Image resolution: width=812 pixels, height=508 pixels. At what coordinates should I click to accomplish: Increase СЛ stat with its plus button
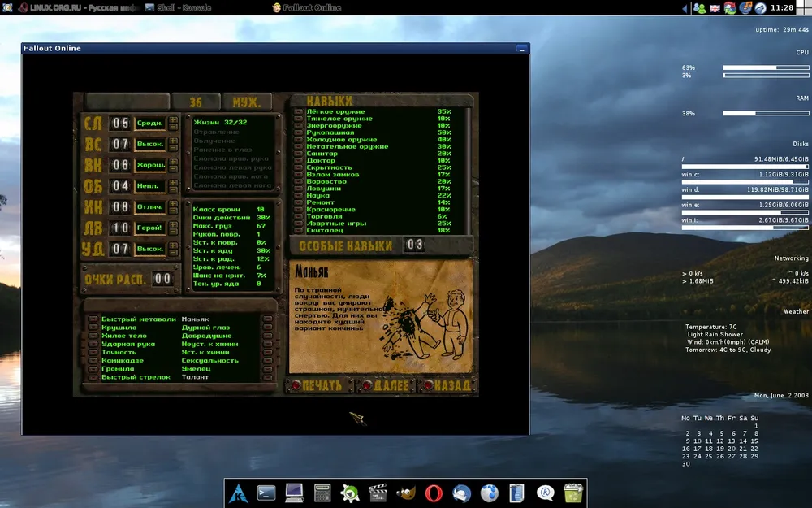click(173, 119)
